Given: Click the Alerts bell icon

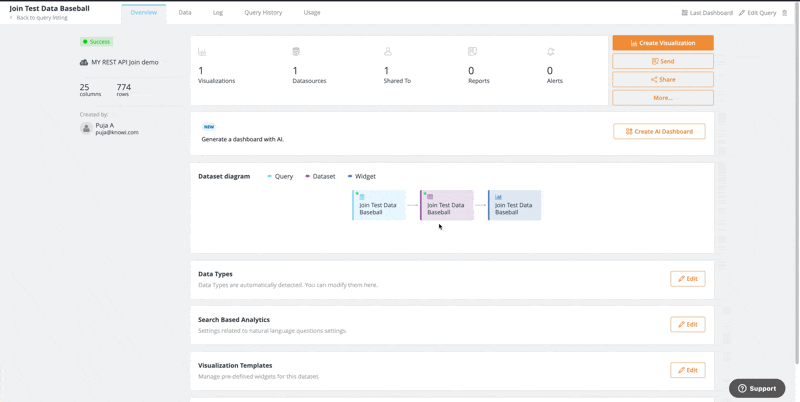Looking at the screenshot, I should (550, 52).
